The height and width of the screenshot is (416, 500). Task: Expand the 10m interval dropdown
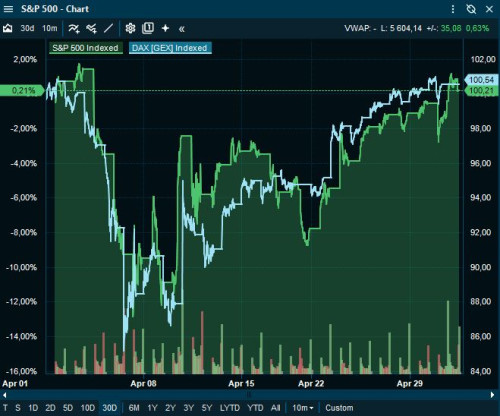coord(303,408)
